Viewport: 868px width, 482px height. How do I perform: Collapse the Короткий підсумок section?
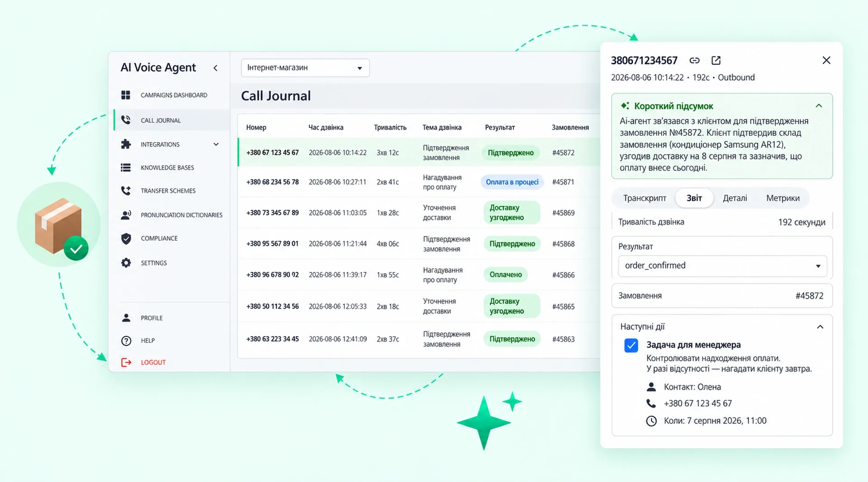(819, 106)
